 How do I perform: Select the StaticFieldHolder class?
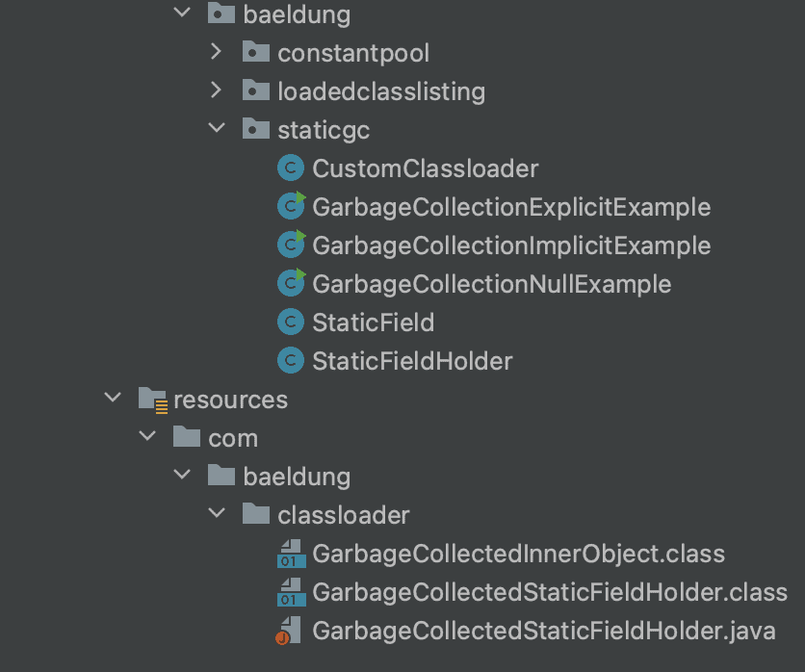[x=412, y=361]
